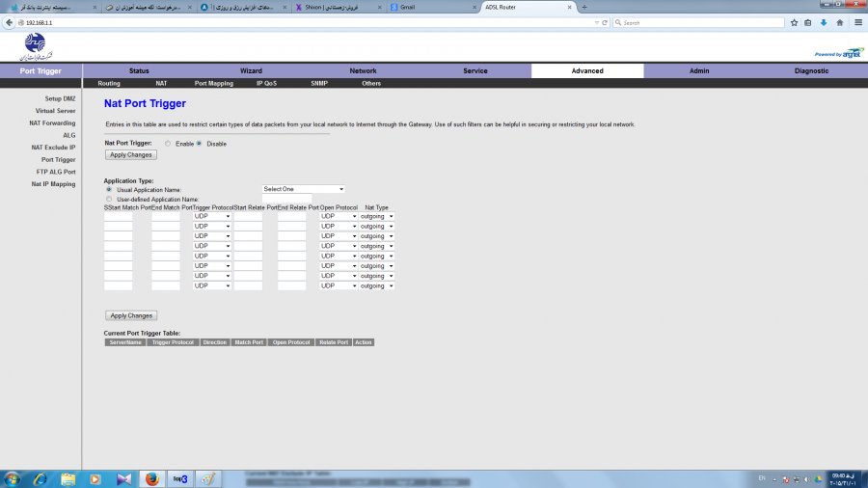The image size is (868, 488).
Task: Open the top3 taskbar application
Action: click(180, 479)
